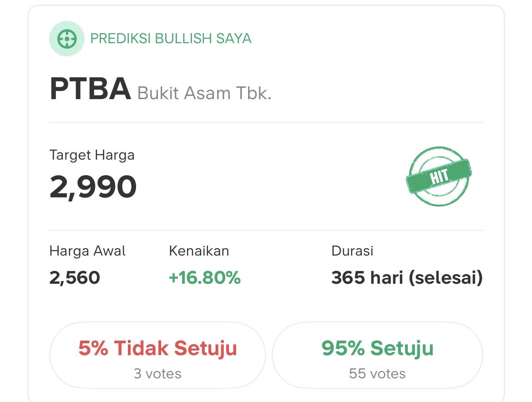Click the "Target Harga" label

[x=92, y=155]
